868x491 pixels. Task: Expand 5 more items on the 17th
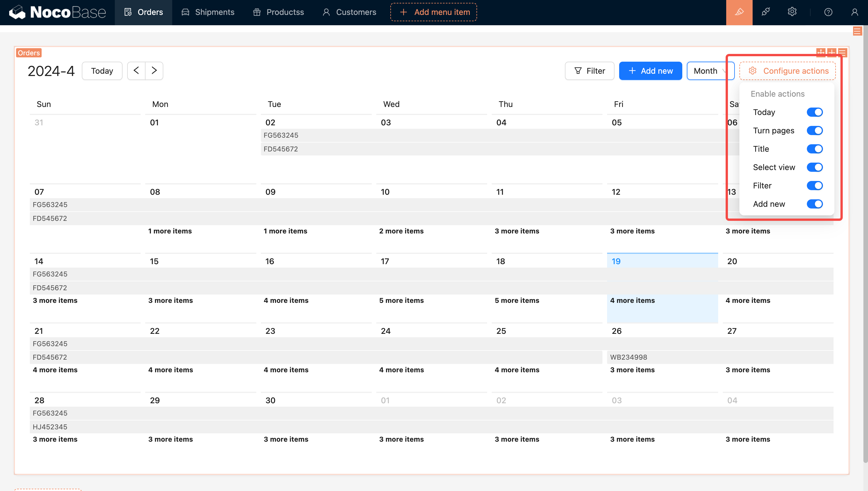tap(401, 301)
